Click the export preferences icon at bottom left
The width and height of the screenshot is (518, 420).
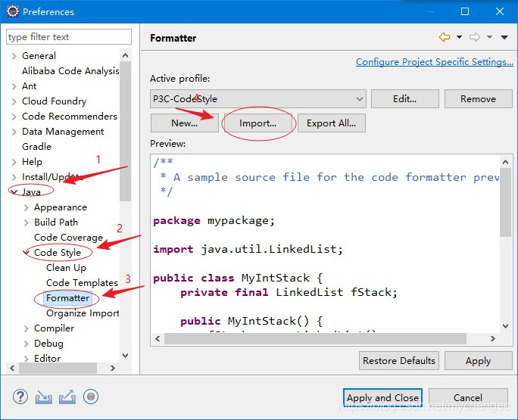(67, 397)
